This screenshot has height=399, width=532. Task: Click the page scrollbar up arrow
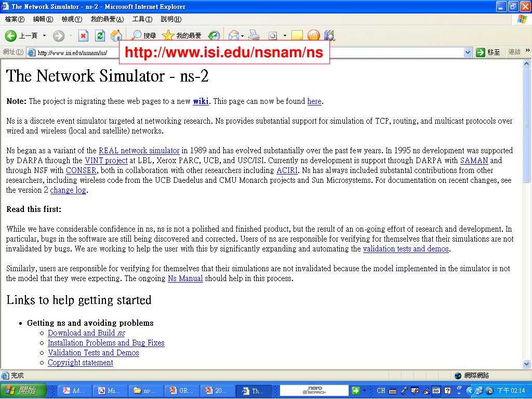tap(527, 63)
